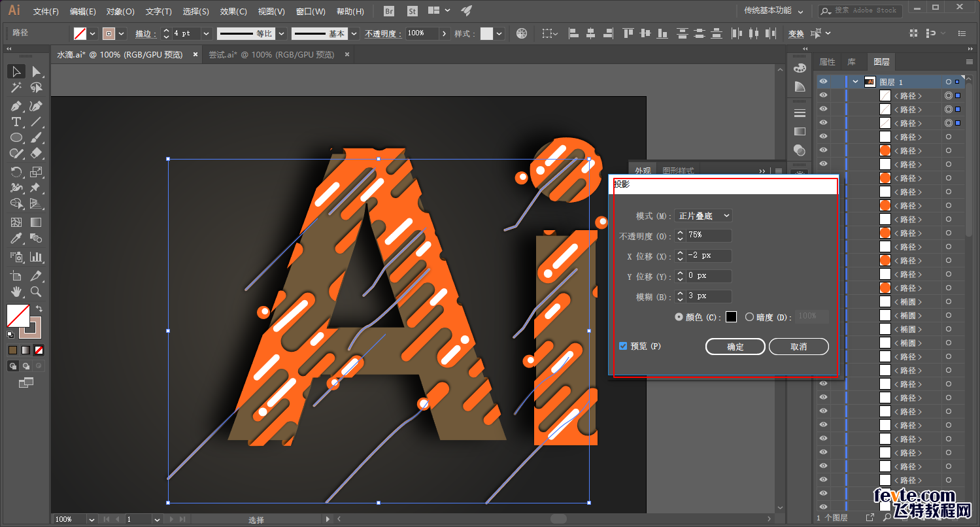The width and height of the screenshot is (980, 527).
Task: Select the Column Graph tool
Action: (37, 257)
